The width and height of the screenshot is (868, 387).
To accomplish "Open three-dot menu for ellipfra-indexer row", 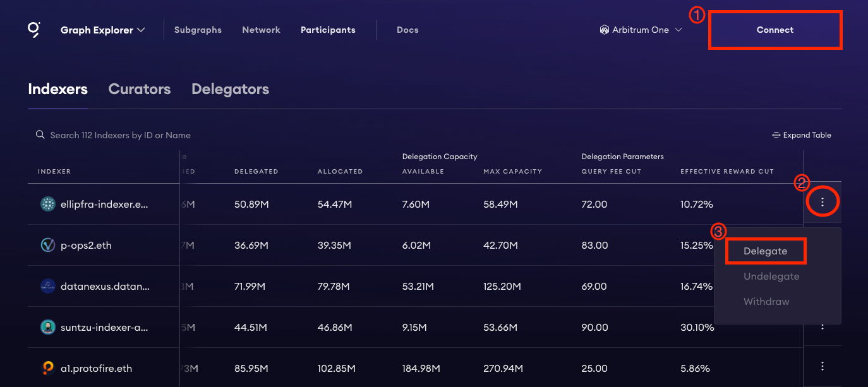I will pos(823,203).
